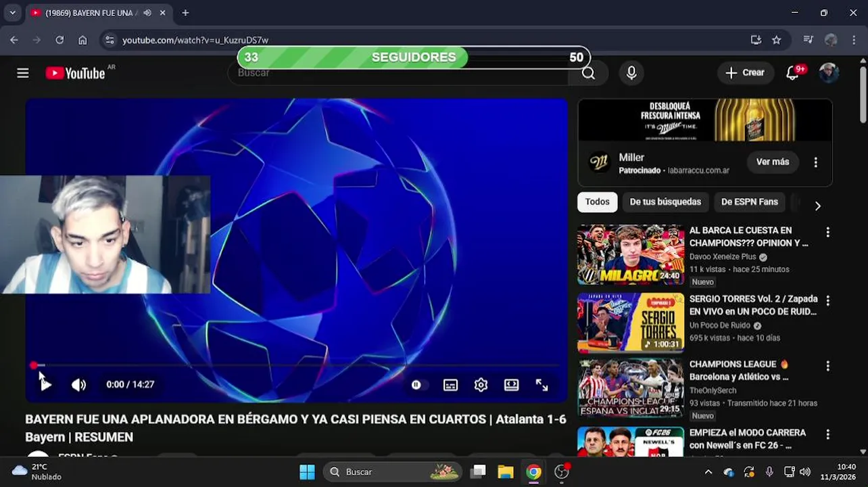This screenshot has height=487, width=868.
Task: Open new browser tab
Action: click(185, 13)
